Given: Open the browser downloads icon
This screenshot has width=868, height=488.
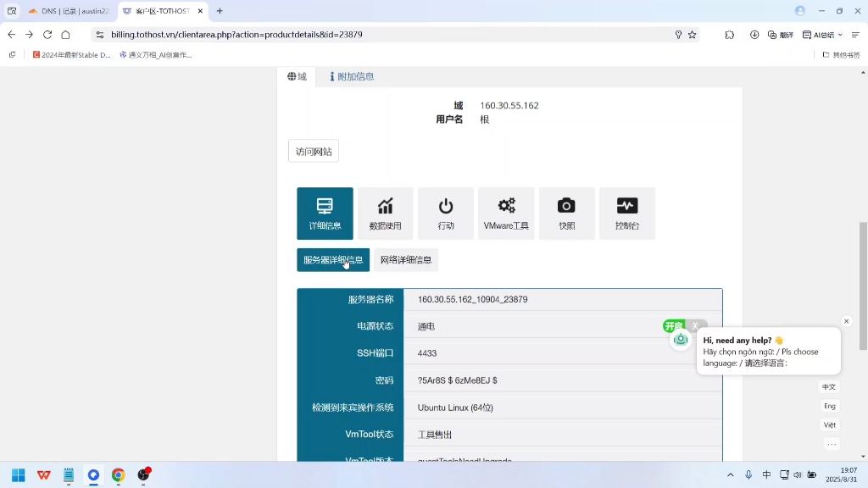Looking at the screenshot, I should tap(754, 34).
